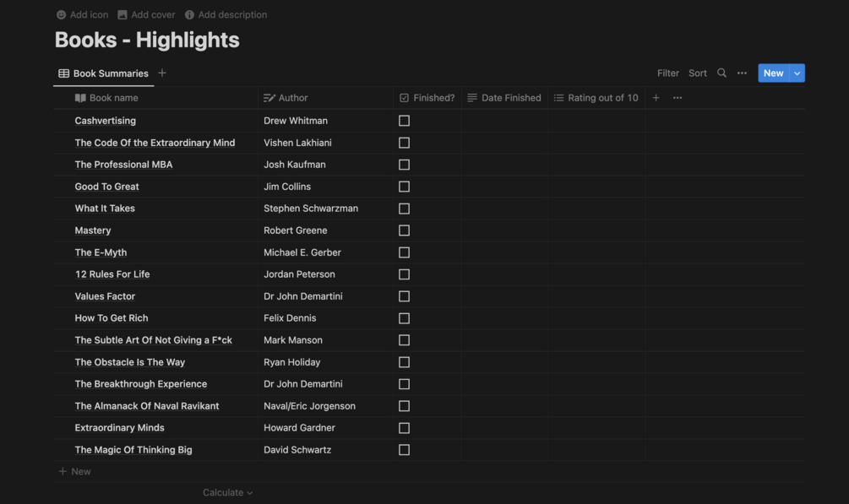This screenshot has width=849, height=504.
Task: Click the empty Date Finished cell for Cashvertising
Action: coord(504,121)
